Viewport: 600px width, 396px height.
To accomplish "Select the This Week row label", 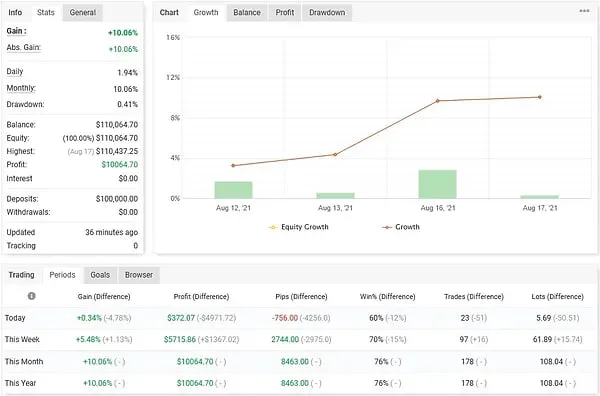I will [22, 339].
